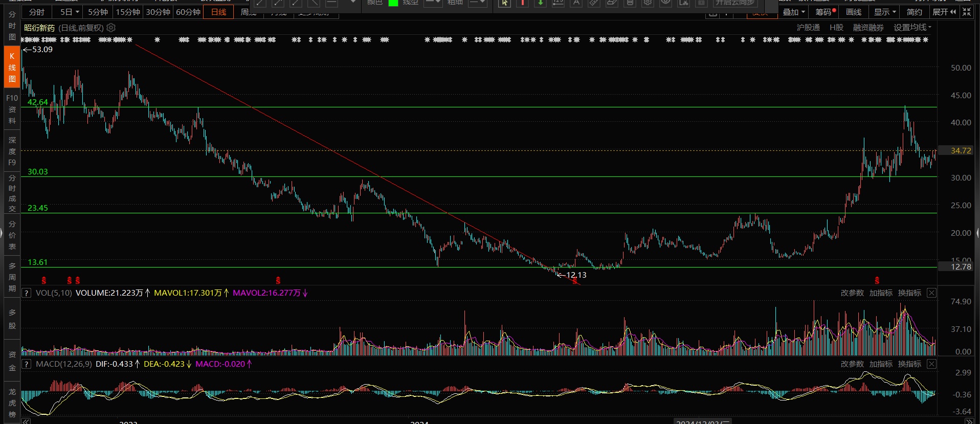The height and width of the screenshot is (424, 980).
Task: Click the bottom-left chart scroll arrows
Action: click(x=26, y=421)
